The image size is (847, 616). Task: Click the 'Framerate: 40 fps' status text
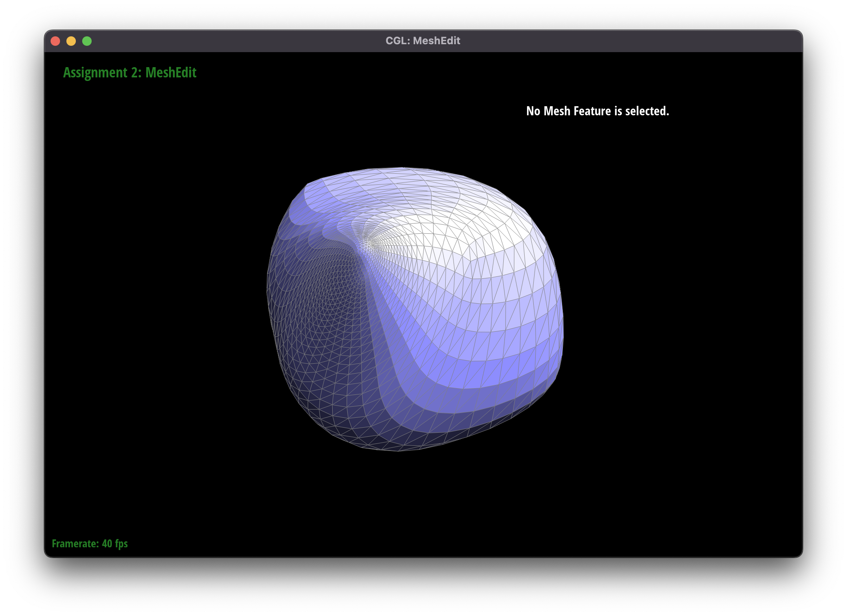[x=90, y=544]
